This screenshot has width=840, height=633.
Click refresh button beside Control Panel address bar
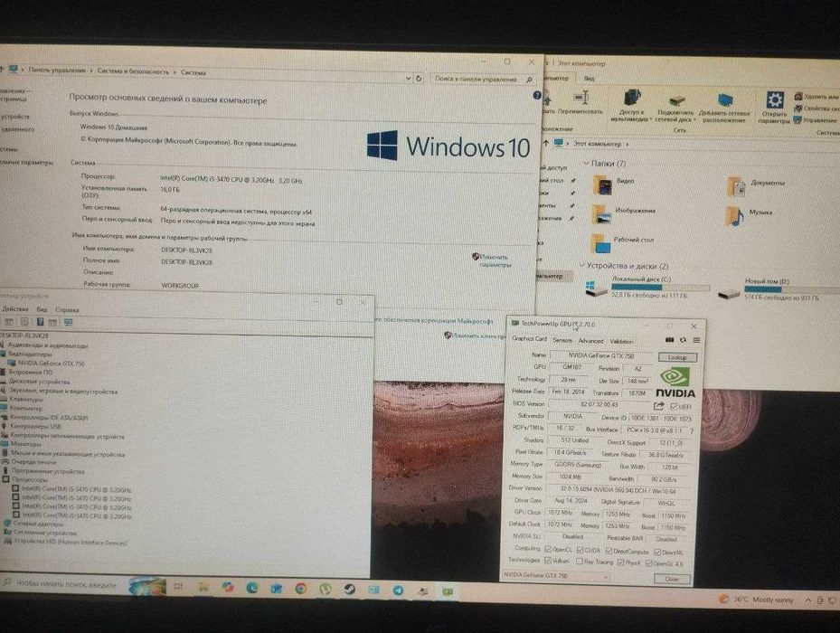pyautogui.click(x=419, y=79)
